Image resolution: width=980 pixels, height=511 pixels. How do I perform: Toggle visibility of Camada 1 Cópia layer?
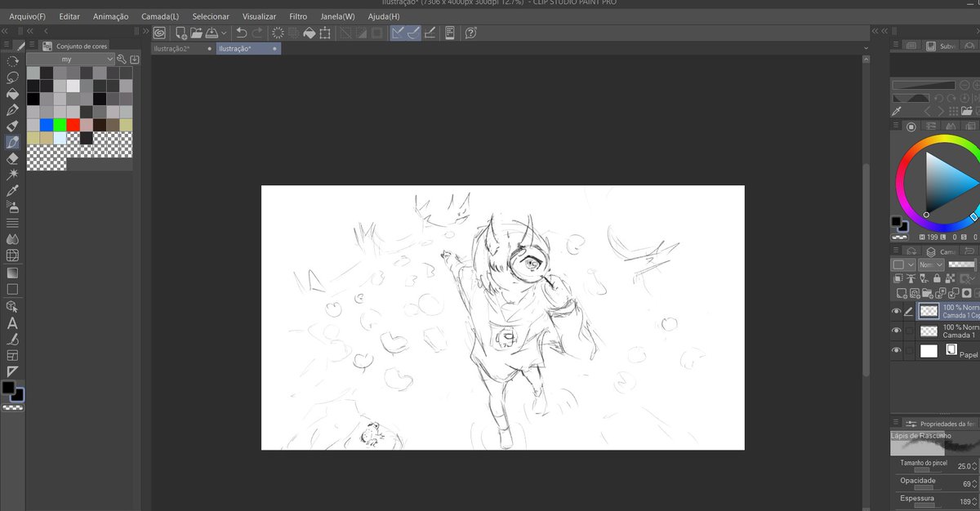coord(897,311)
